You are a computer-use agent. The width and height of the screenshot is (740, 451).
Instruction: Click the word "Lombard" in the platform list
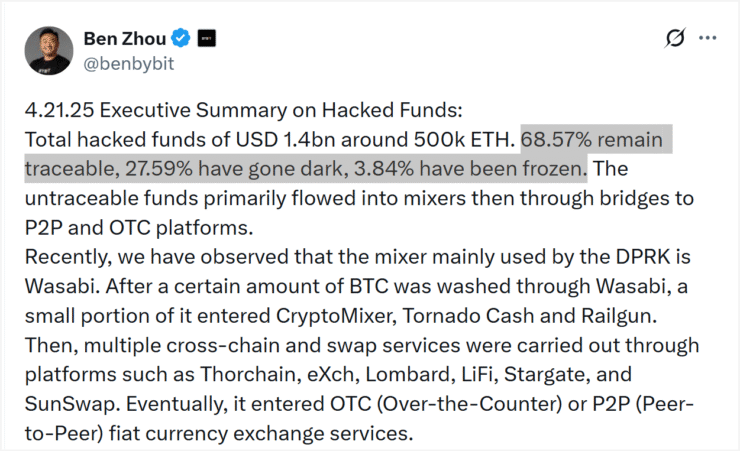pyautogui.click(x=408, y=375)
